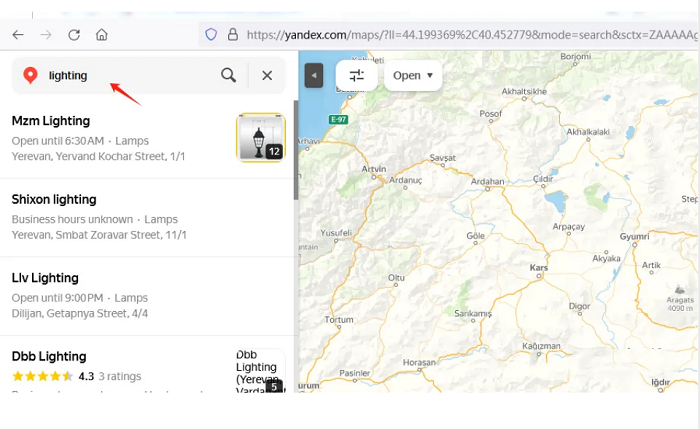The image size is (700, 429).
Task: View site security lock info
Action: 233,35
